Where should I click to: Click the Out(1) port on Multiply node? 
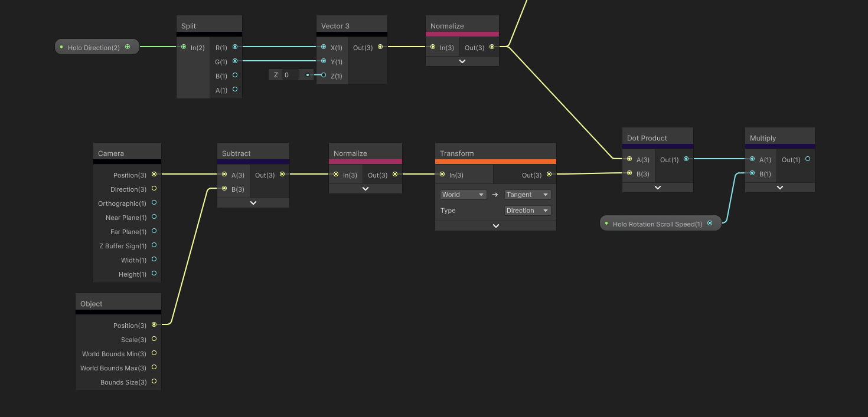(x=808, y=159)
